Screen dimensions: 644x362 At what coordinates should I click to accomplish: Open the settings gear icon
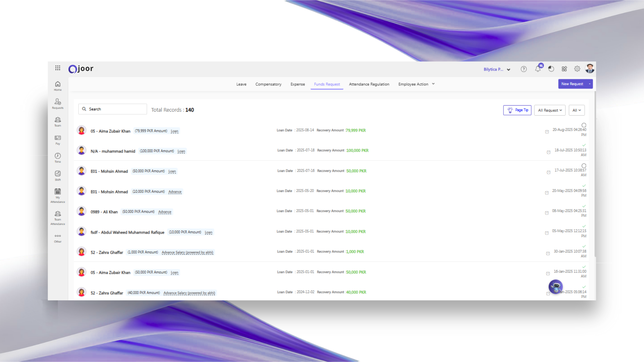click(x=577, y=69)
